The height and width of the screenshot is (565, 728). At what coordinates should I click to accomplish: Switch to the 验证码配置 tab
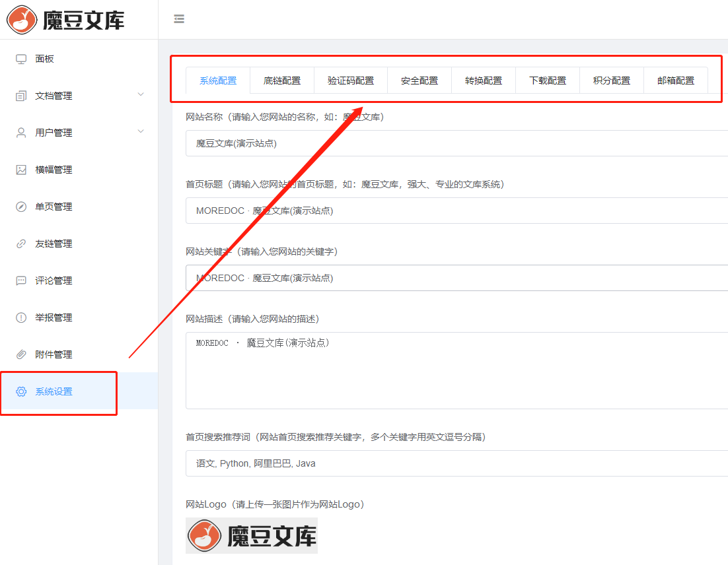point(351,81)
